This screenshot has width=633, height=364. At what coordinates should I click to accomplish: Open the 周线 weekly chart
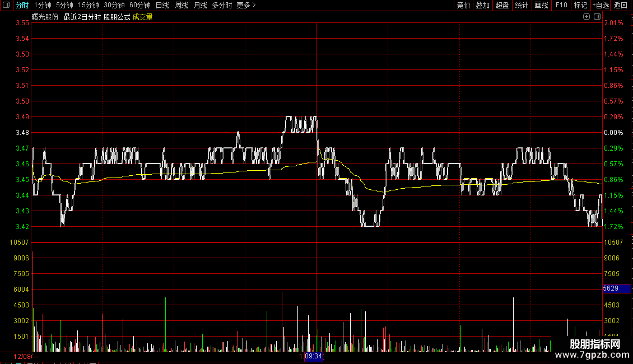[x=181, y=5]
